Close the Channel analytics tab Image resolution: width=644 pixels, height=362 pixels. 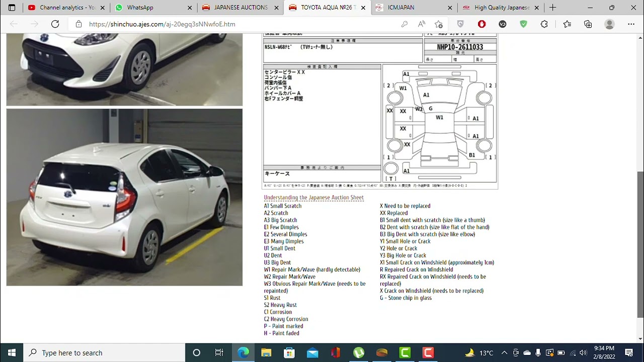[x=103, y=8]
